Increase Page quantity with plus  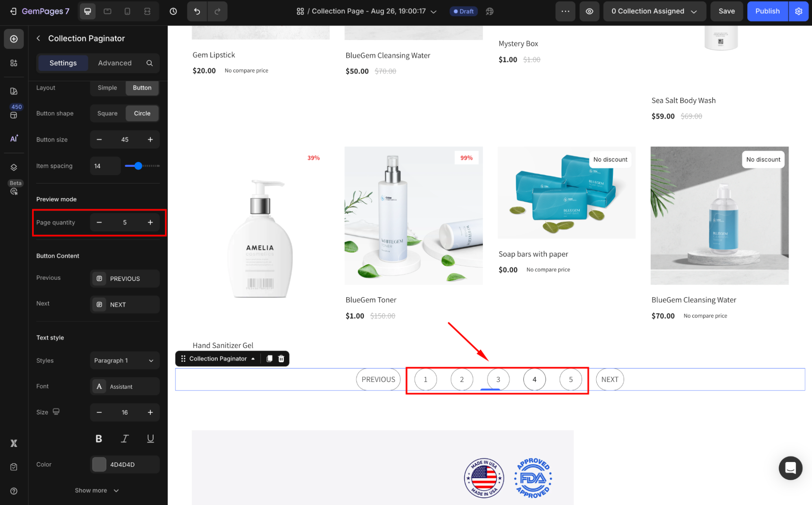150,222
